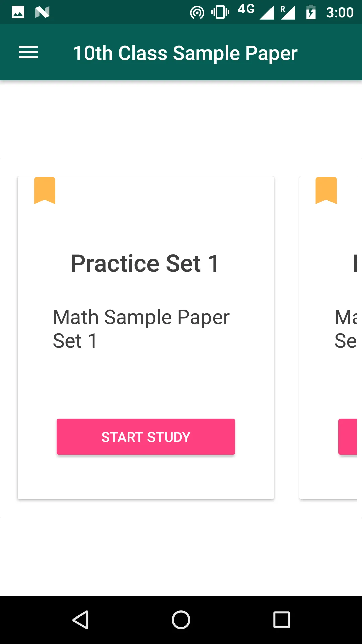The image size is (362, 644).
Task: Tap the bookmark icon on Practice Set 1
Action: tap(45, 191)
